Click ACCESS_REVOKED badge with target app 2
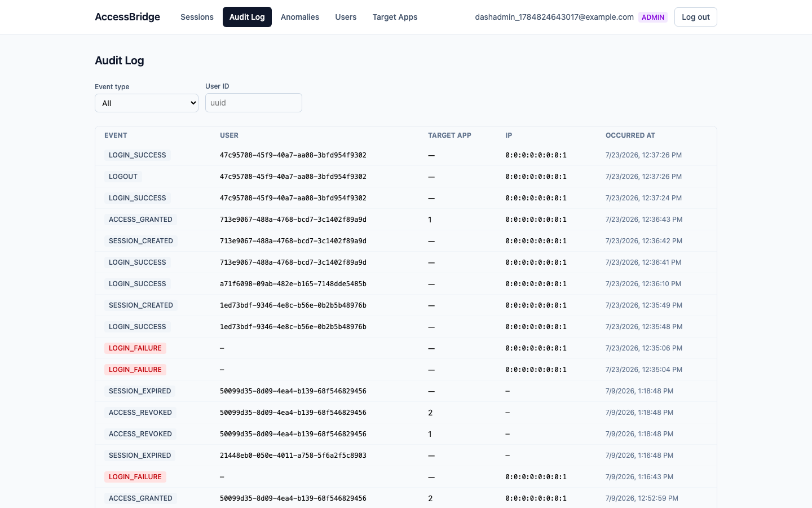The height and width of the screenshot is (508, 812). [x=140, y=413]
